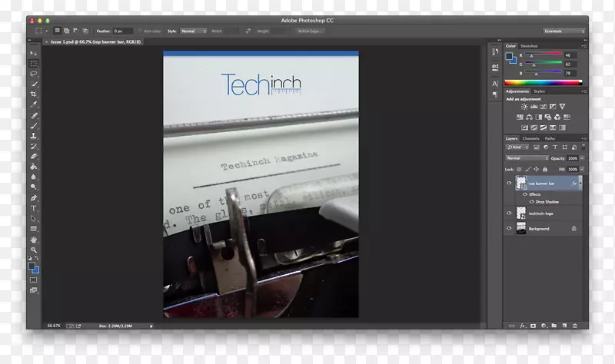The width and height of the screenshot is (615, 364).
Task: Create a new layer group
Action: 553,326
